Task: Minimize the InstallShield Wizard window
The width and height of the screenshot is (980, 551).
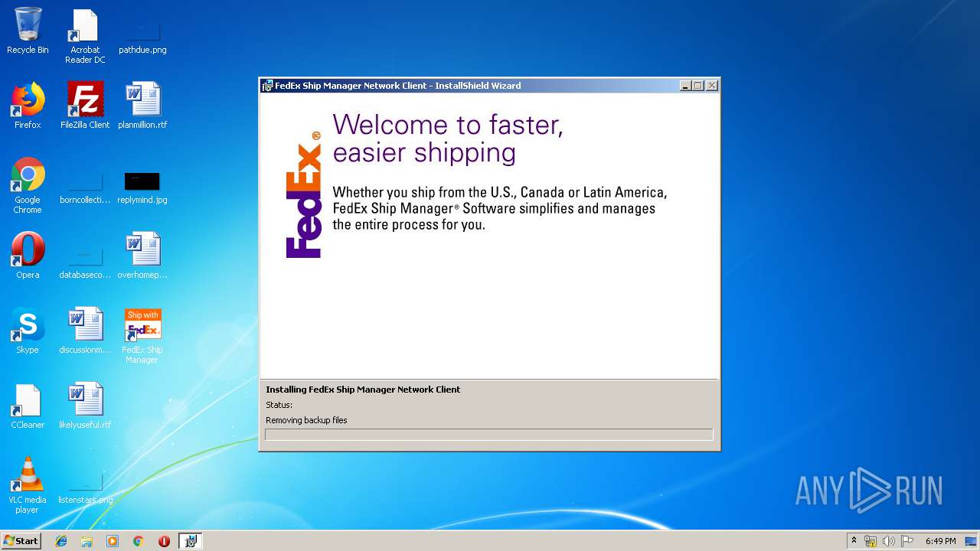Action: point(685,86)
